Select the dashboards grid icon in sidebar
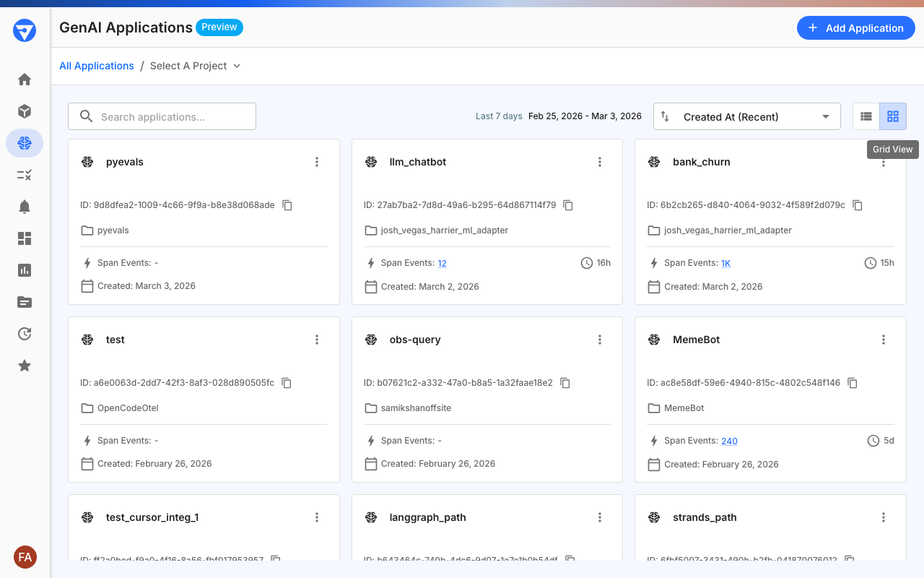 pos(24,238)
